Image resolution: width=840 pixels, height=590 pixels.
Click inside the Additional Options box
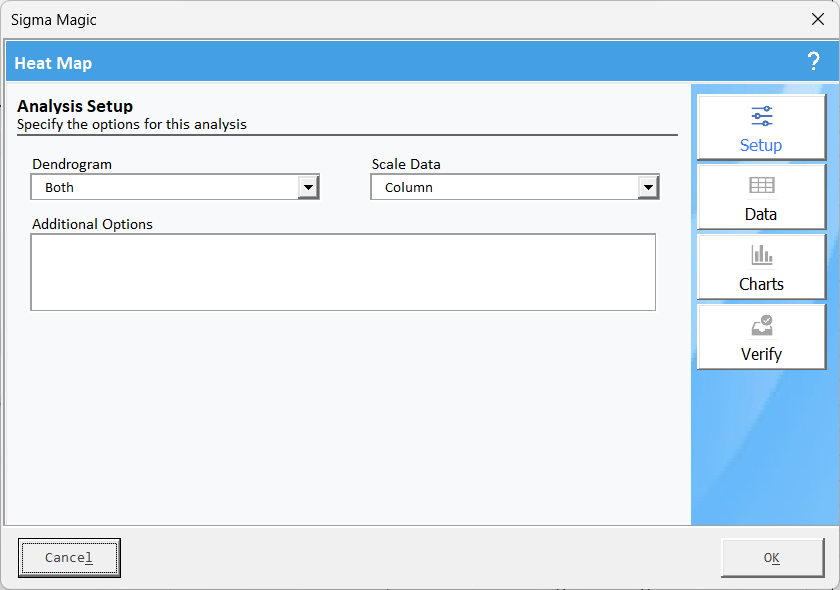point(343,272)
